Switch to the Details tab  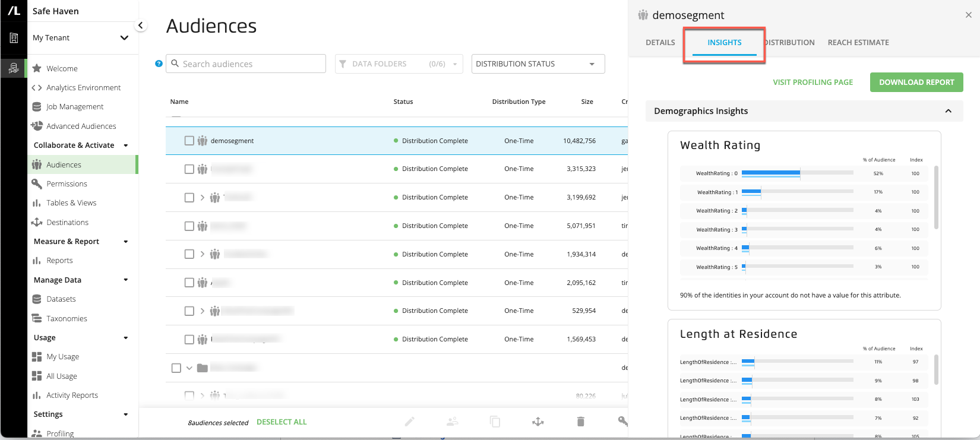click(x=660, y=42)
